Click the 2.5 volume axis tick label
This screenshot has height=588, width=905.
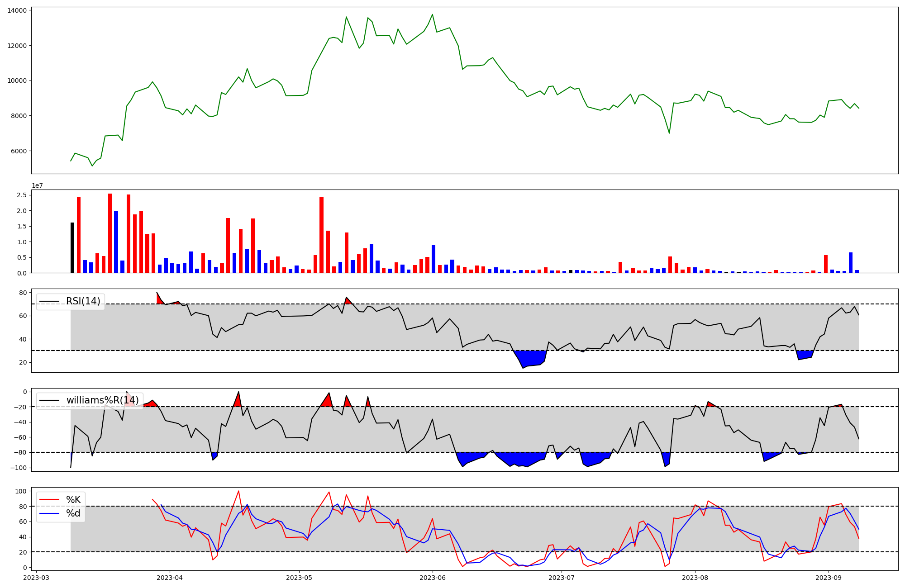23,195
